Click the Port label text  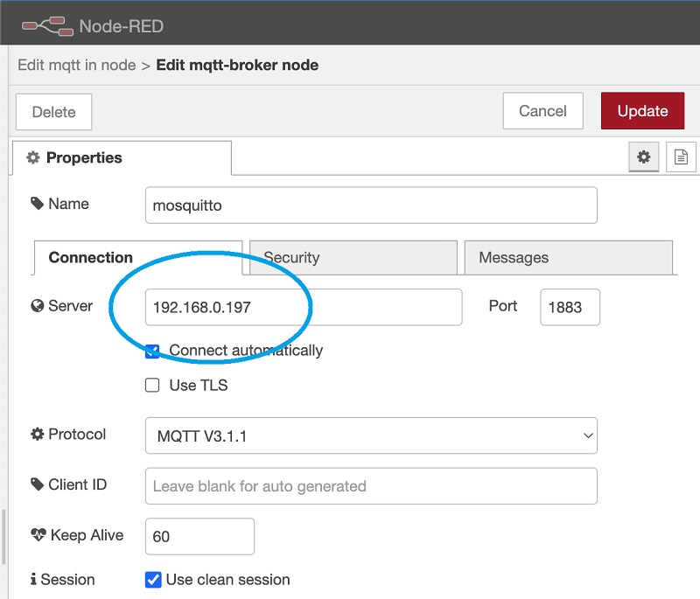click(x=502, y=306)
